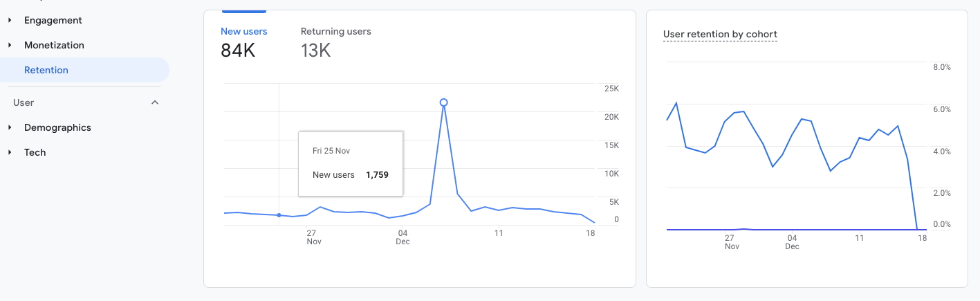The height and width of the screenshot is (301, 980).
Task: Switch to the Returning users metric tab
Action: click(335, 32)
